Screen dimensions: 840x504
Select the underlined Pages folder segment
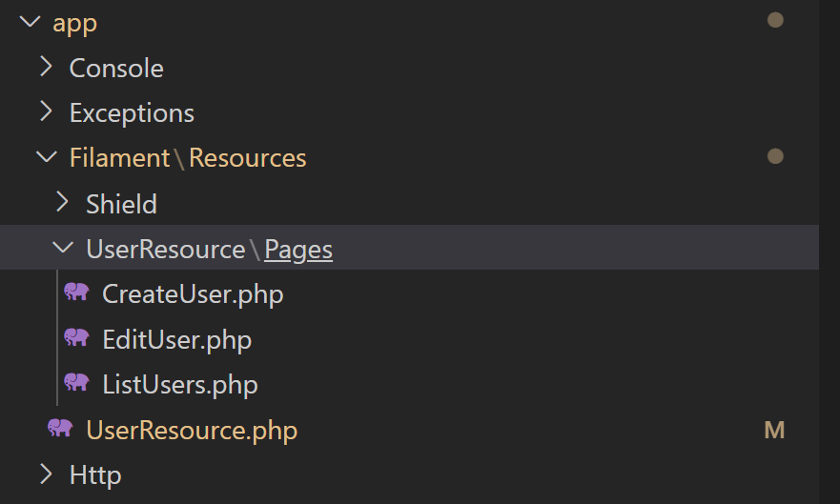[298, 250]
